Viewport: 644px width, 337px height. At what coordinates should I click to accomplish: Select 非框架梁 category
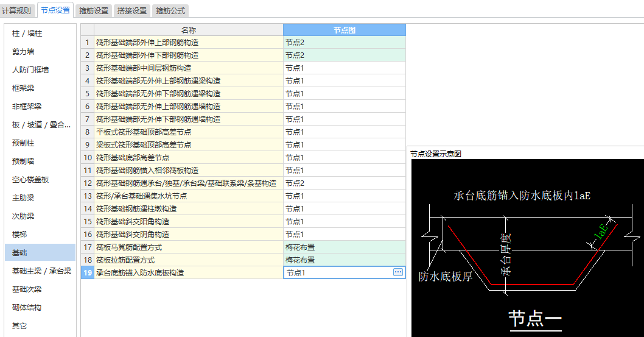click(x=40, y=107)
